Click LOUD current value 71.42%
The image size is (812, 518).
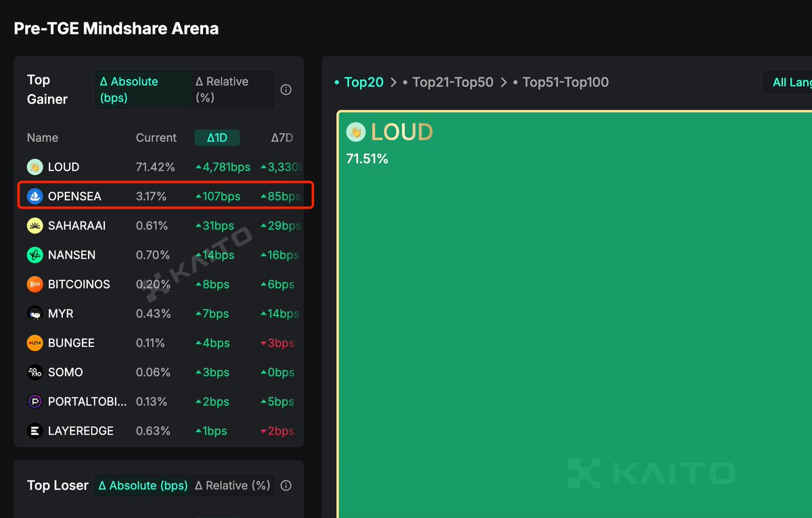tap(156, 167)
